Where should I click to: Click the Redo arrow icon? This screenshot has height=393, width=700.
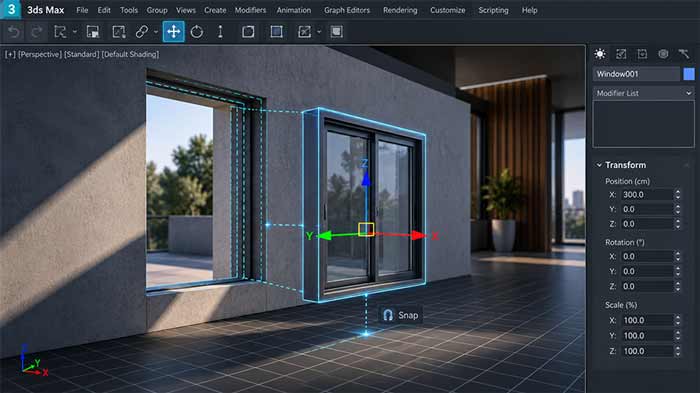point(37,32)
